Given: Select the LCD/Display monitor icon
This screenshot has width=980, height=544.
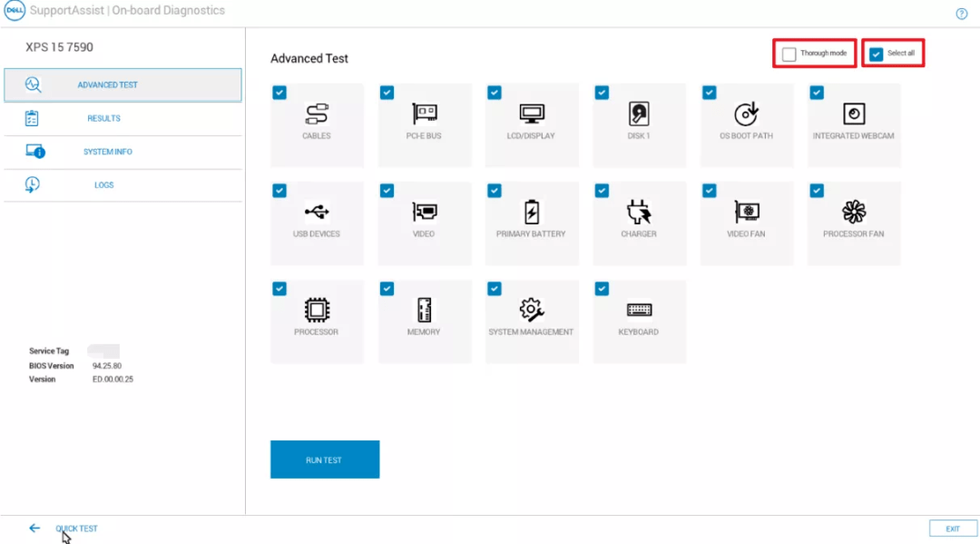Looking at the screenshot, I should tap(531, 114).
